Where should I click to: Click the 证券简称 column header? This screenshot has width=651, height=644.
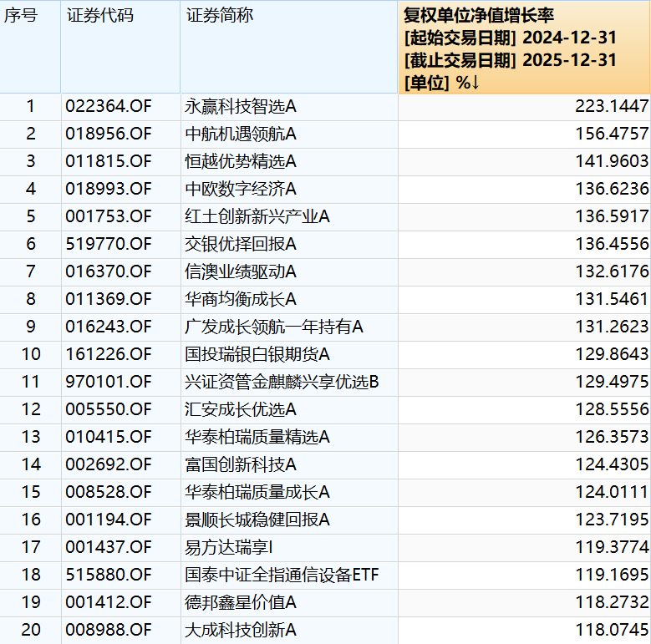click(x=219, y=16)
